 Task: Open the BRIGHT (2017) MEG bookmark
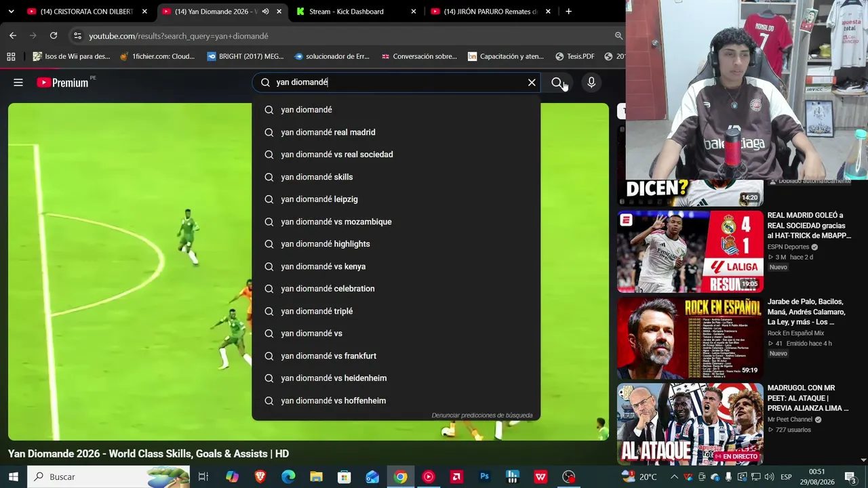click(x=245, y=56)
